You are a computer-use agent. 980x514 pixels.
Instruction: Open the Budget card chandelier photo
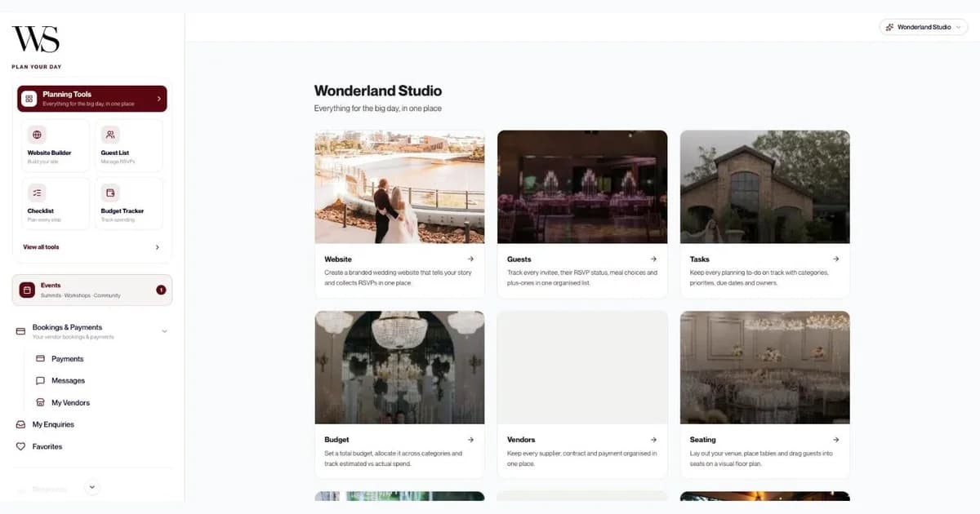coord(399,367)
